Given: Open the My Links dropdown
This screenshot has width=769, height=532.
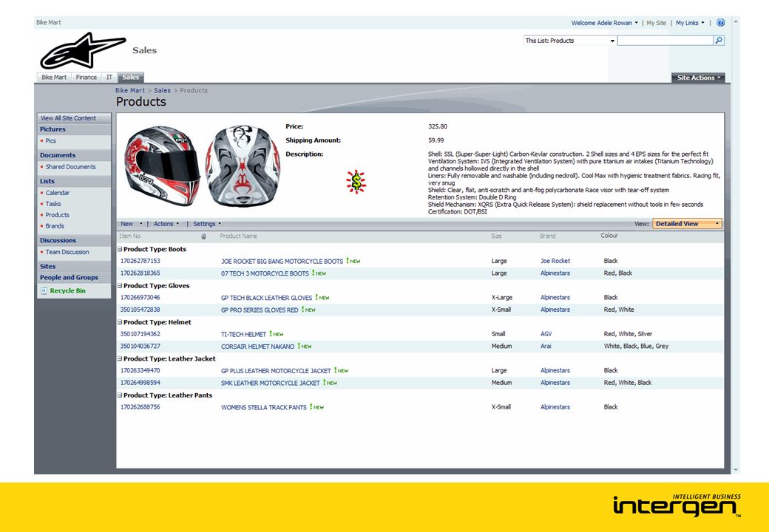Looking at the screenshot, I should 690,23.
